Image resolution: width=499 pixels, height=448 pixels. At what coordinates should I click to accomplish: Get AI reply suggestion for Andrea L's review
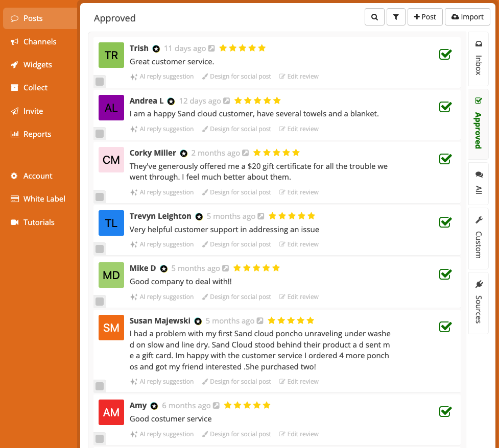(162, 129)
